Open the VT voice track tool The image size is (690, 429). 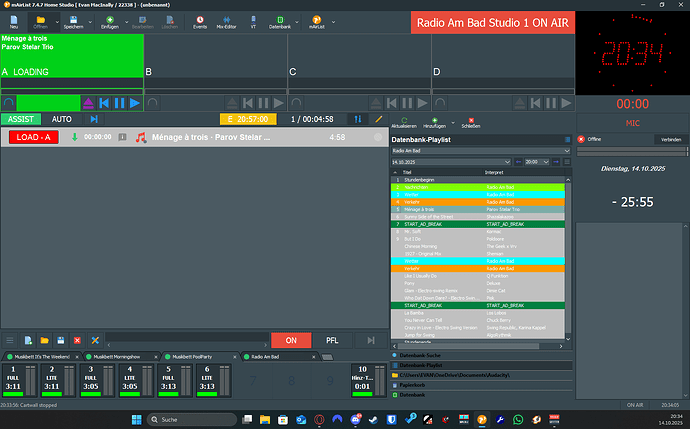(253, 21)
